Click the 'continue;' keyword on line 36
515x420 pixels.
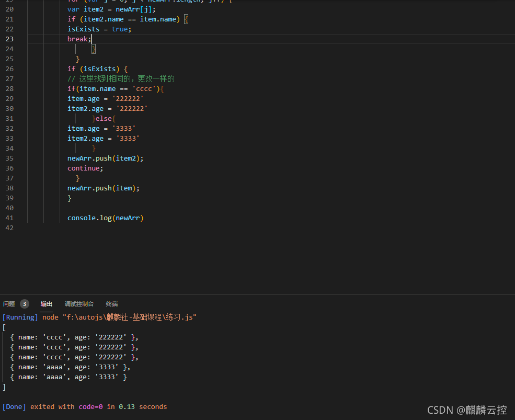pos(85,168)
